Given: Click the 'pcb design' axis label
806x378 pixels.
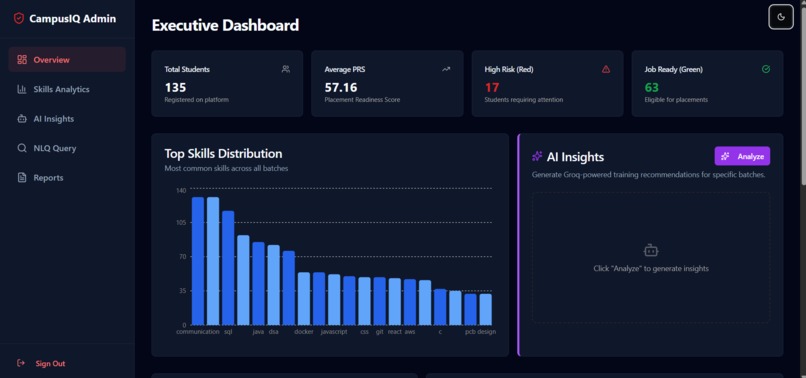Looking at the screenshot, I should pyautogui.click(x=481, y=332).
